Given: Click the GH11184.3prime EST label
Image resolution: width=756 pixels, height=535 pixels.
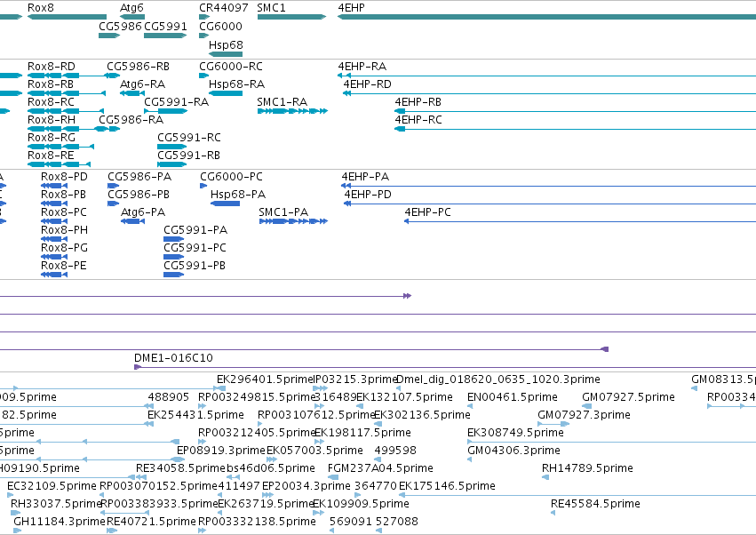Looking at the screenshot, I should click(60, 522).
